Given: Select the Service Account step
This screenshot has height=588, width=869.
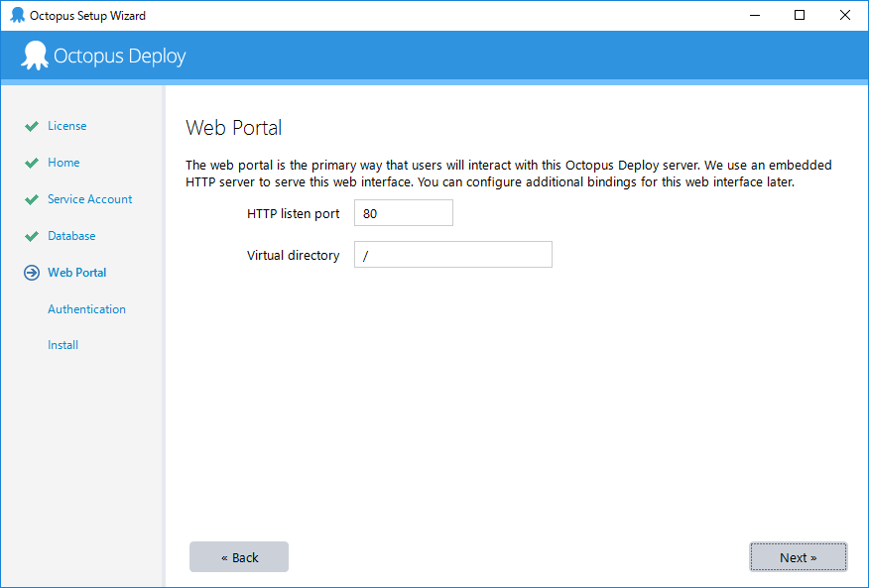Looking at the screenshot, I should click(90, 199).
